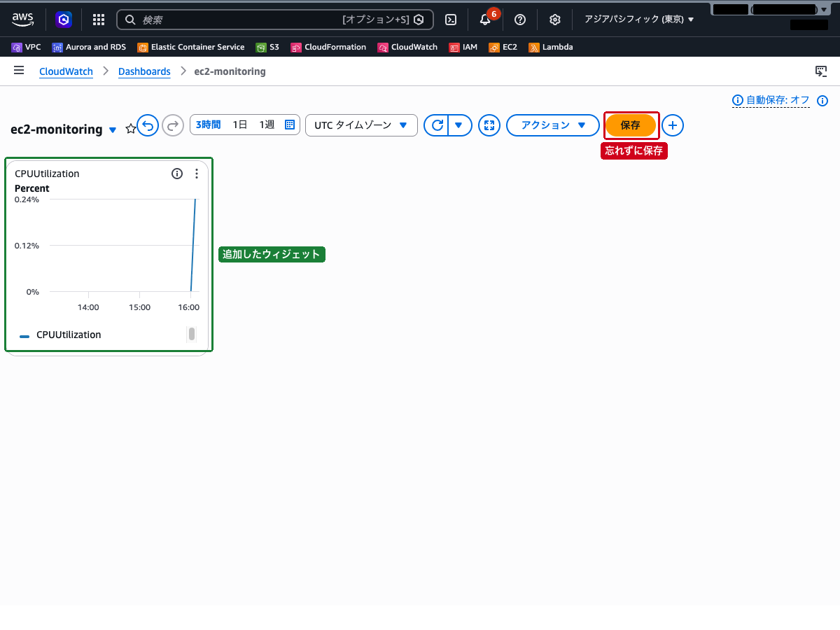Screen dimensions: 840x630
Task: Expand the refresh interval options arrow
Action: pyautogui.click(x=459, y=125)
